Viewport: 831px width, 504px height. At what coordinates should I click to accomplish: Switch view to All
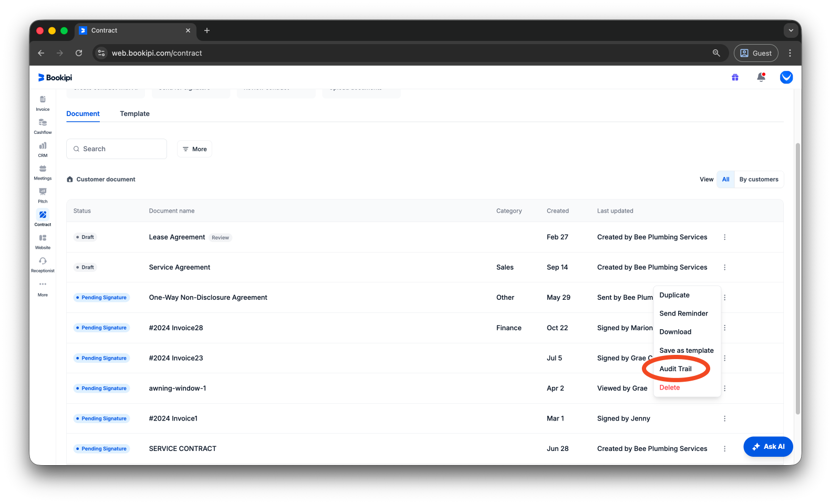(725, 180)
